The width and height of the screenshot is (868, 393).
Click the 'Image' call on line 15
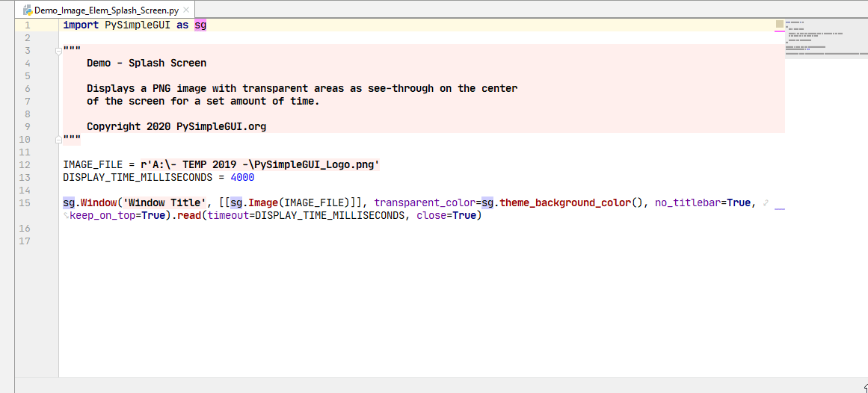pos(263,203)
